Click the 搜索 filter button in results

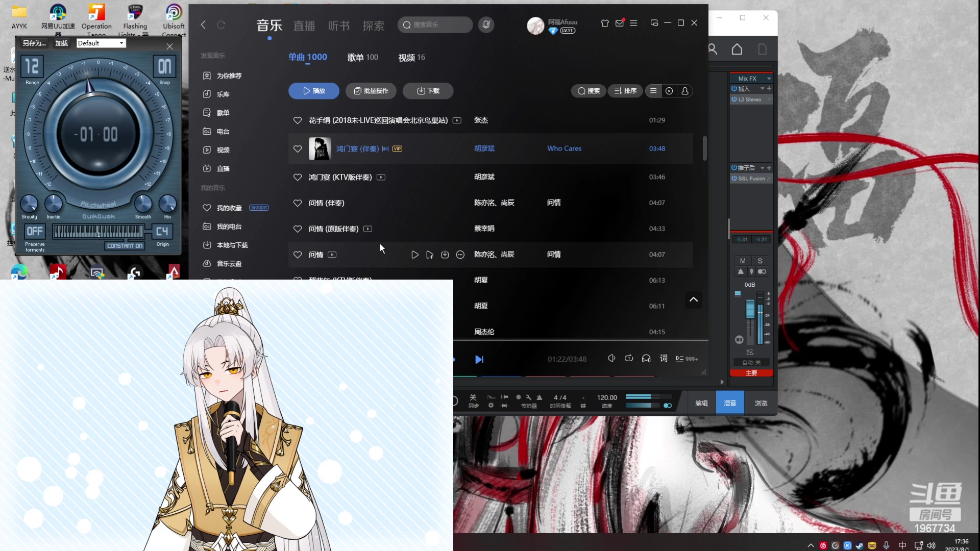589,91
